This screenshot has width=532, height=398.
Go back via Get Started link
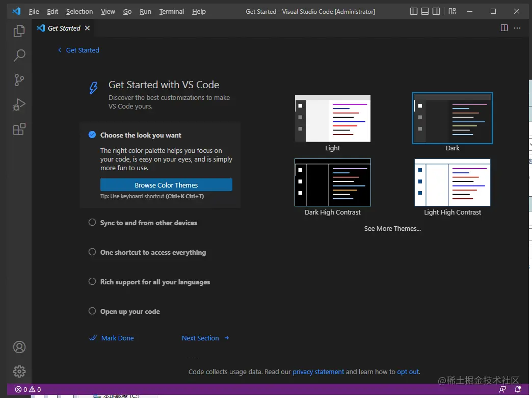(x=83, y=50)
